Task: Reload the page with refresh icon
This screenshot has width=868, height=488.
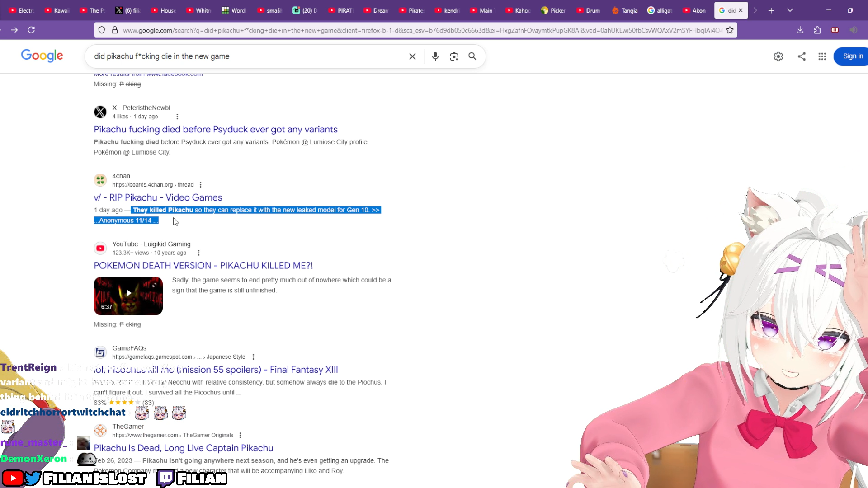Action: point(31,30)
